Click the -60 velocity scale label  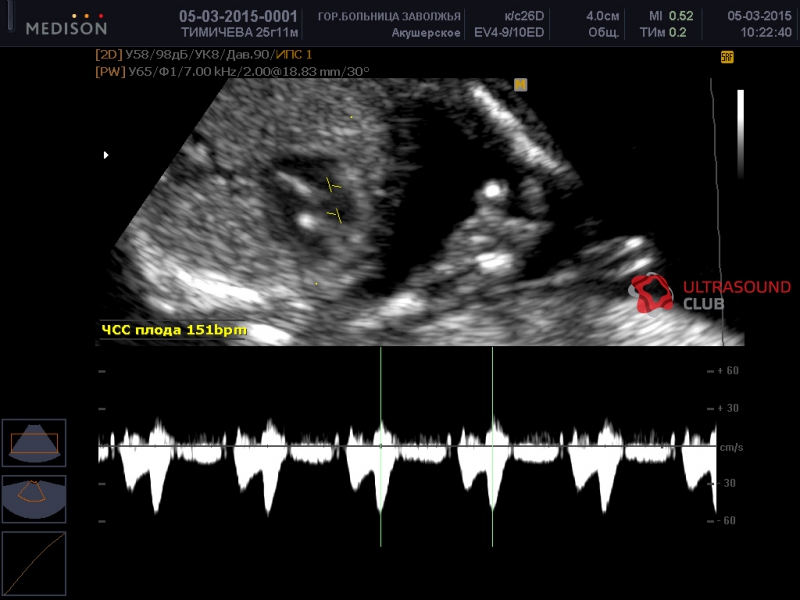point(727,520)
